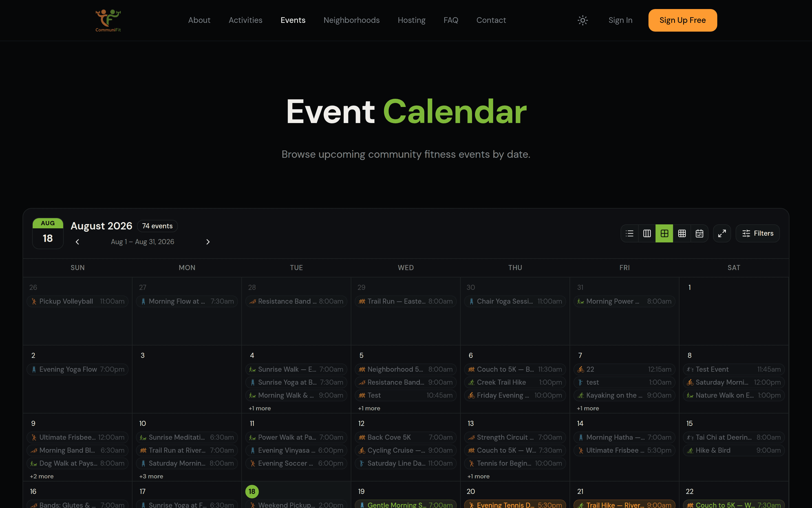Image resolution: width=812 pixels, height=508 pixels.
Task: Click the Sign In link
Action: [x=620, y=20]
